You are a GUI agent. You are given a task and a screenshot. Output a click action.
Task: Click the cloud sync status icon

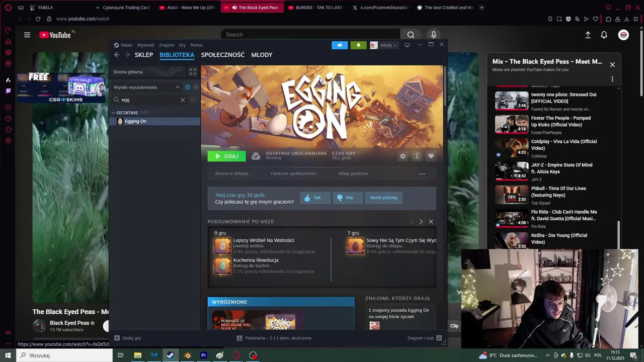(256, 156)
